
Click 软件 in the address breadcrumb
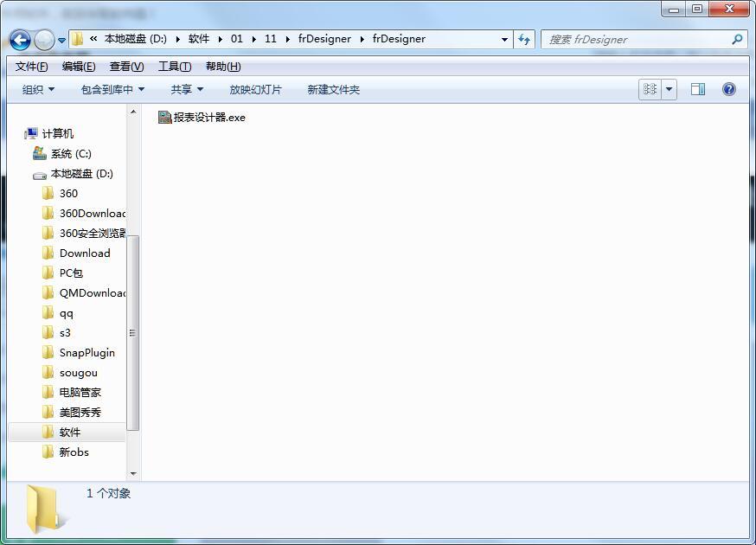(199, 39)
